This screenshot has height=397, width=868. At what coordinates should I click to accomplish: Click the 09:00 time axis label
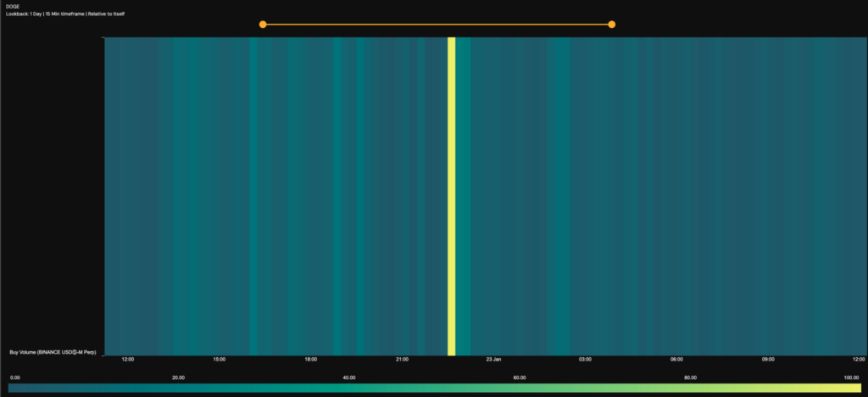pyautogui.click(x=768, y=360)
